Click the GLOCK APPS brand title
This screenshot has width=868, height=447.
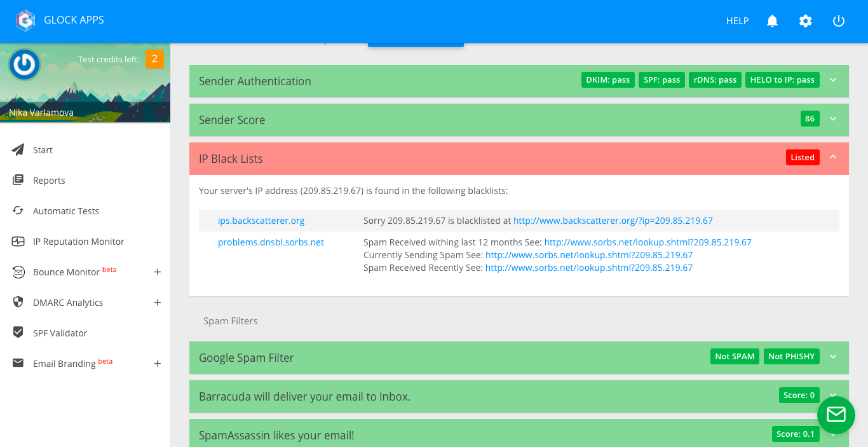coord(74,20)
